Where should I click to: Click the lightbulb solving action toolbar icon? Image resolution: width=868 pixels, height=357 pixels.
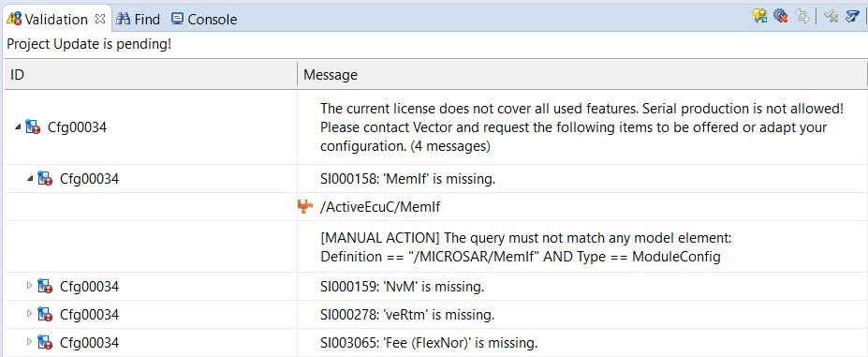(x=759, y=16)
